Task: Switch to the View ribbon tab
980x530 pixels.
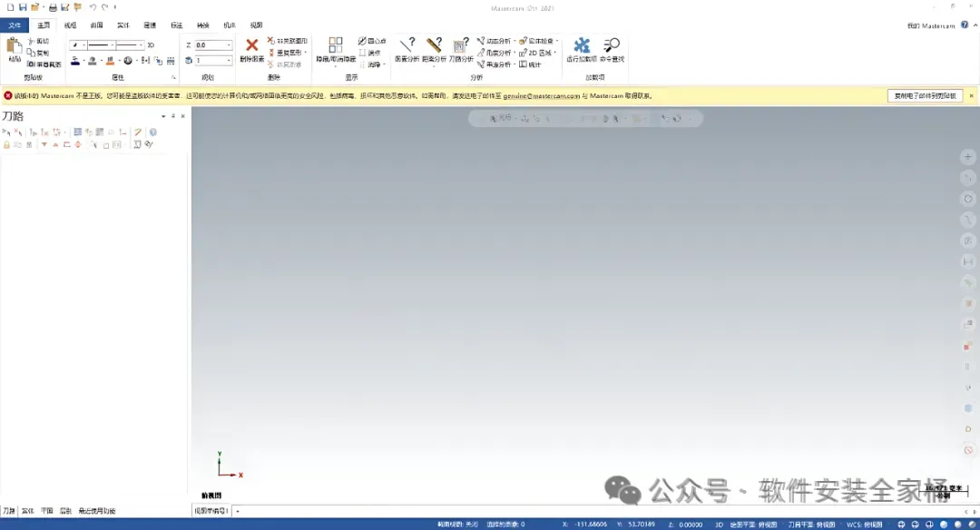Action: click(x=256, y=25)
